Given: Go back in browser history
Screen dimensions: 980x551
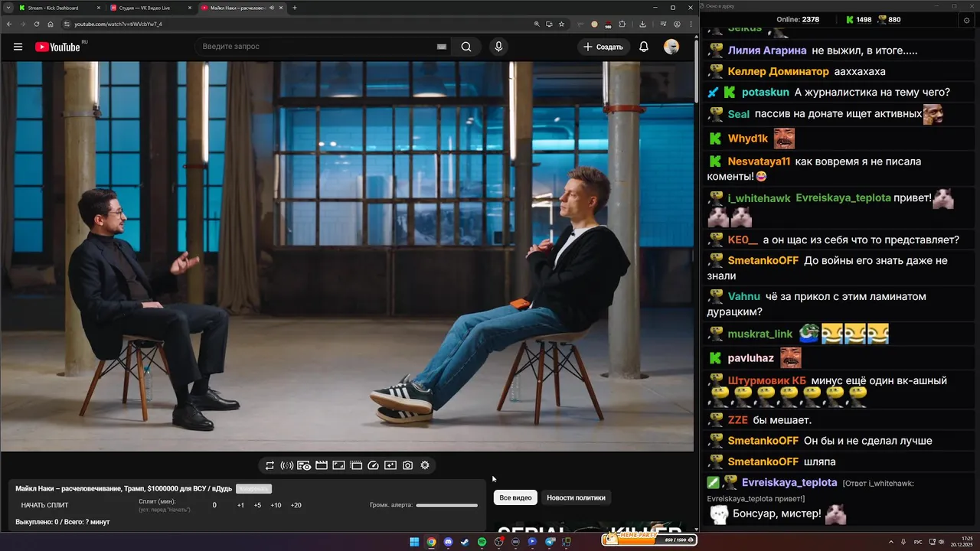Looking at the screenshot, I should click(9, 24).
